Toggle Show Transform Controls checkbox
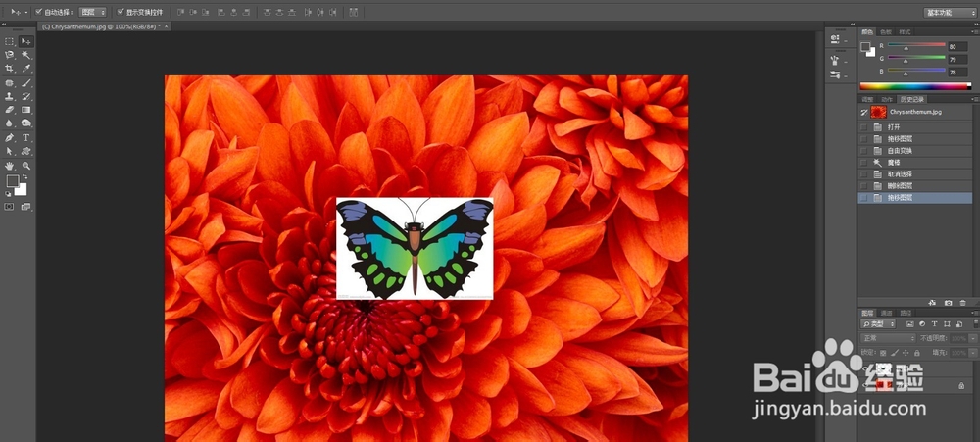980x442 pixels. pos(121,12)
